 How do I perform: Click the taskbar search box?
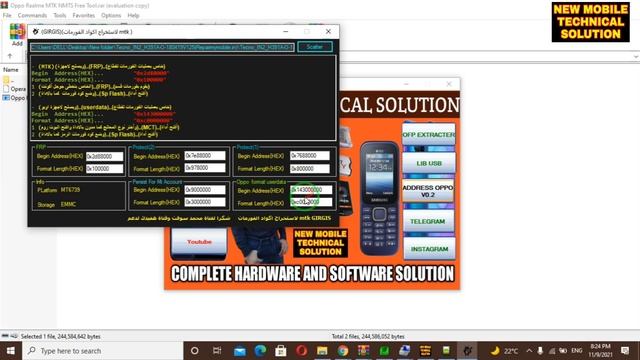tap(103, 351)
